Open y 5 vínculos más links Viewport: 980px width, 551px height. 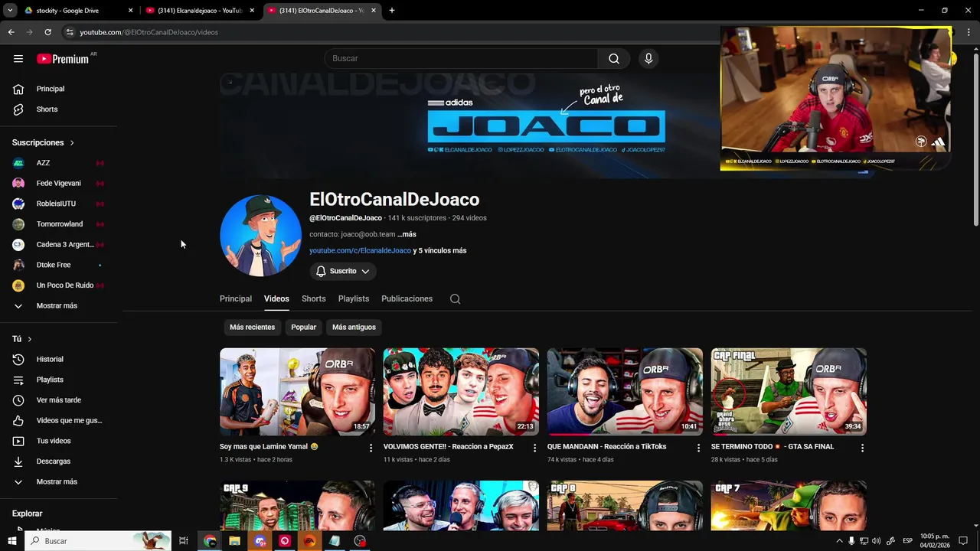pos(439,251)
